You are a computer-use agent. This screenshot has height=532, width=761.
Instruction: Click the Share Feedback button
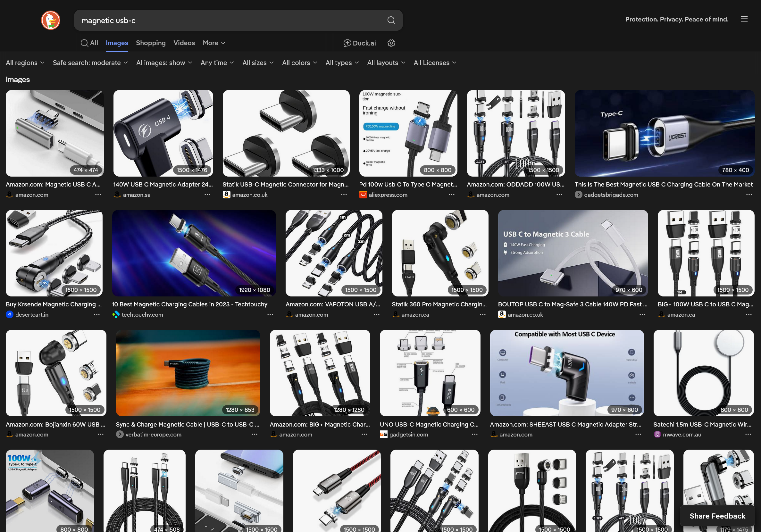coord(717,516)
